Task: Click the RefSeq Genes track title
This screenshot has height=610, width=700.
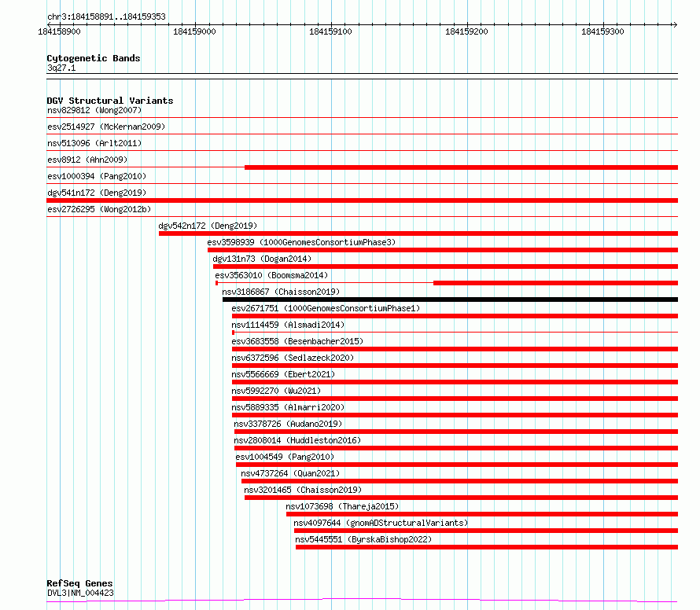Action: pyautogui.click(x=79, y=583)
